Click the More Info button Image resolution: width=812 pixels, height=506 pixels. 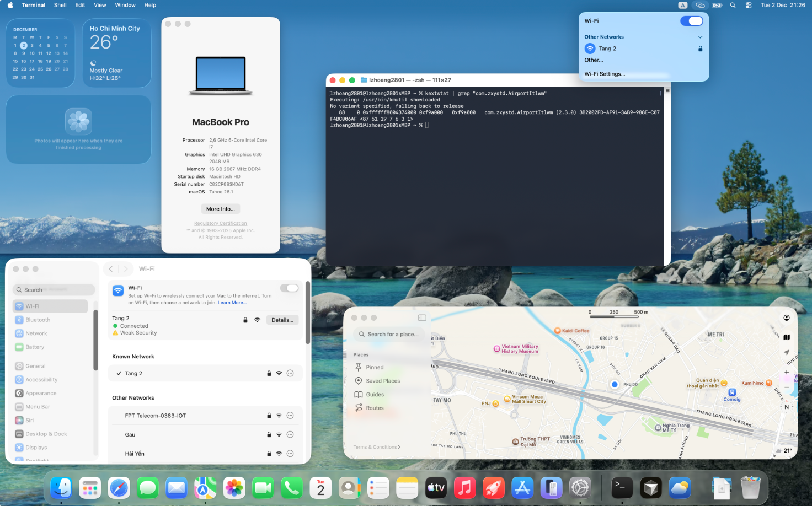point(220,209)
